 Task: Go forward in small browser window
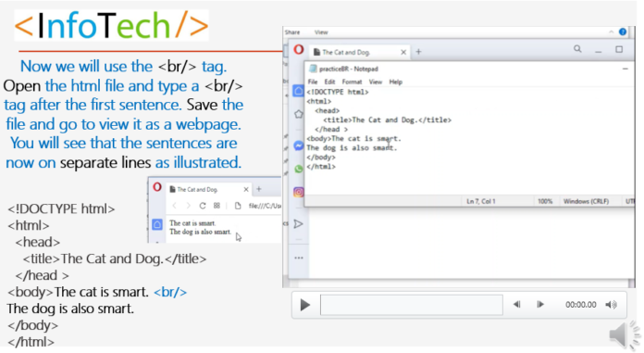(188, 206)
